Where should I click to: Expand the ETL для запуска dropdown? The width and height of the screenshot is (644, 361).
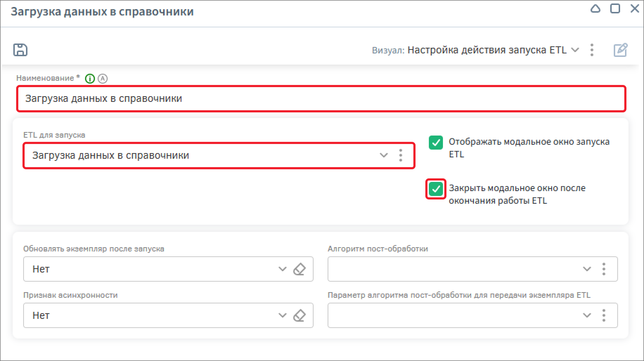point(384,155)
